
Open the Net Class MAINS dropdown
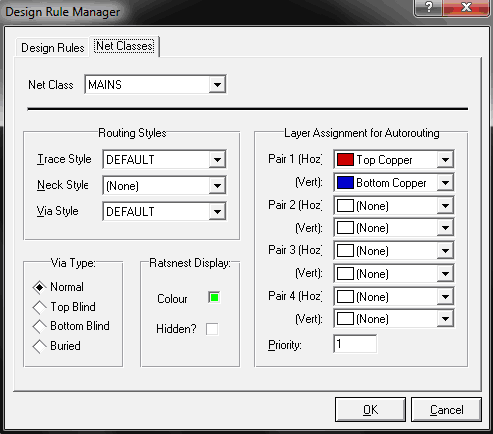pyautogui.click(x=217, y=84)
